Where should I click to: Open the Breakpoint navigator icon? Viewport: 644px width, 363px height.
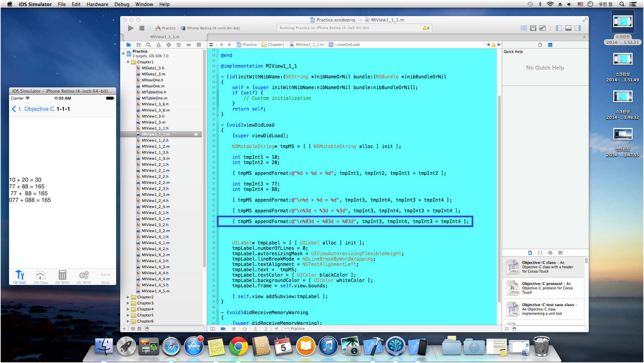pyautogui.click(x=189, y=45)
